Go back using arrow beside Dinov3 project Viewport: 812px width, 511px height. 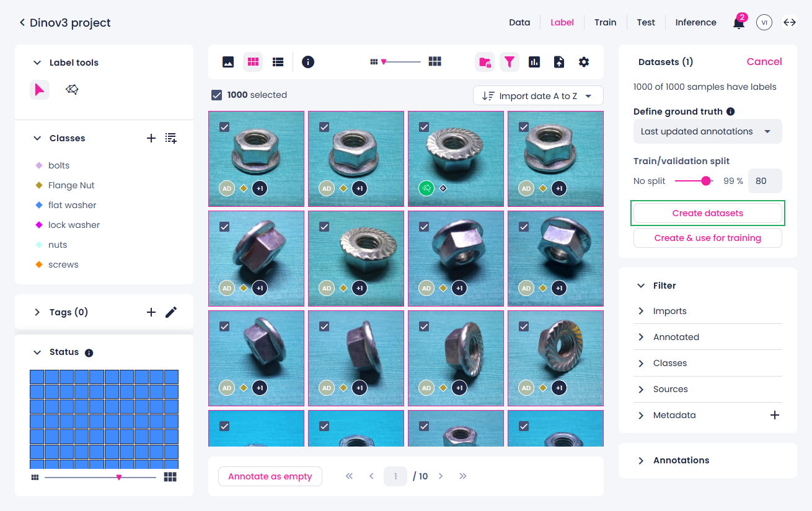point(22,22)
